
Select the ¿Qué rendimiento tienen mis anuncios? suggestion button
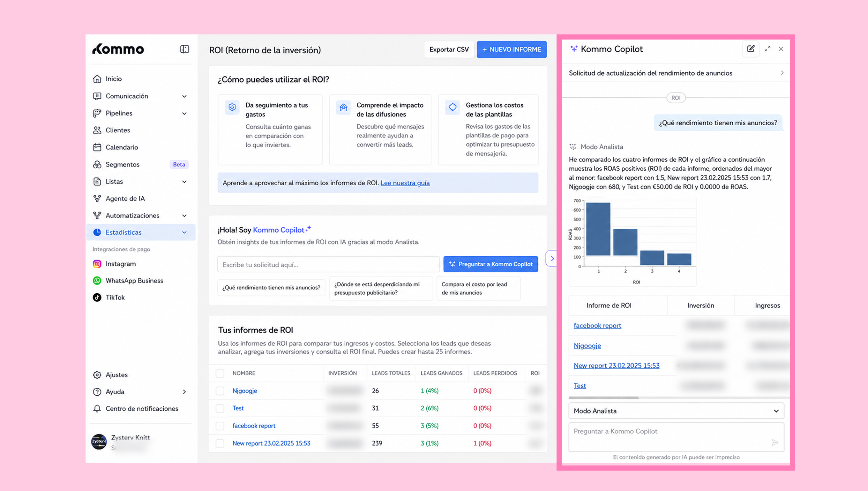[271, 288]
